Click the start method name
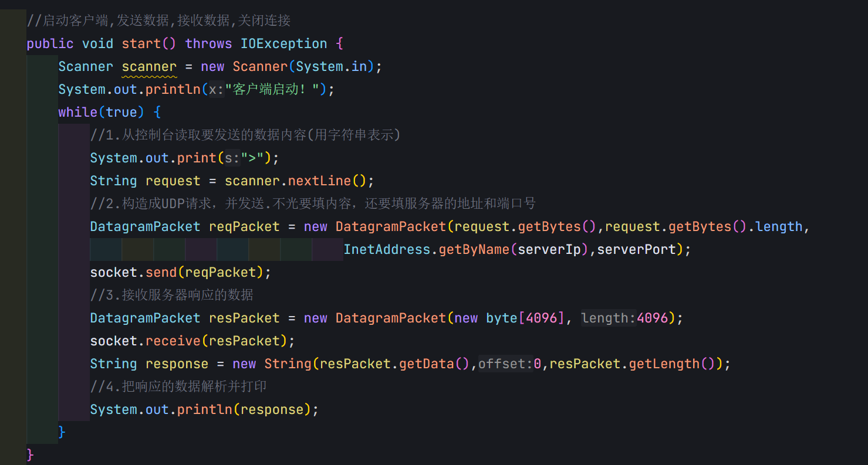This screenshot has width=868, height=465. pyautogui.click(x=141, y=44)
